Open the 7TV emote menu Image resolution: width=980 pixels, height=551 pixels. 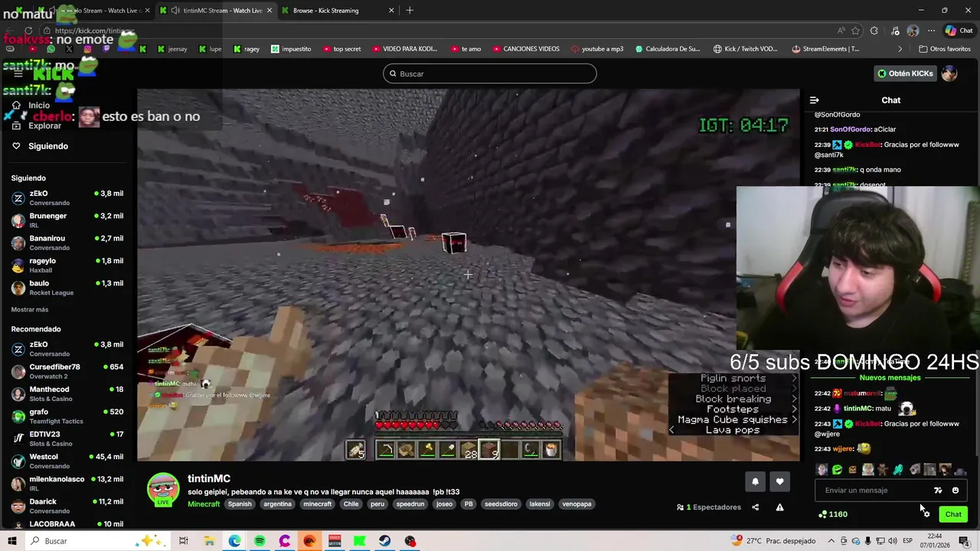pos(938,491)
